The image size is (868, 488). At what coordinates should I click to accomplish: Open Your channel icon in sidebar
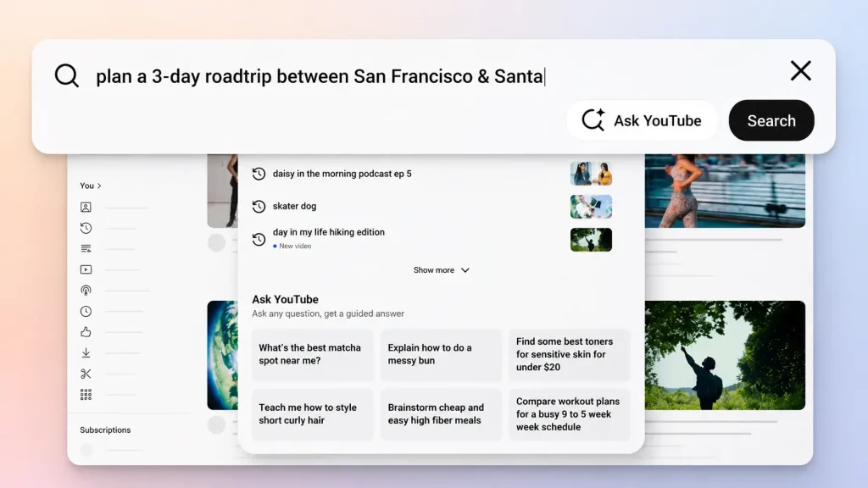(86, 207)
